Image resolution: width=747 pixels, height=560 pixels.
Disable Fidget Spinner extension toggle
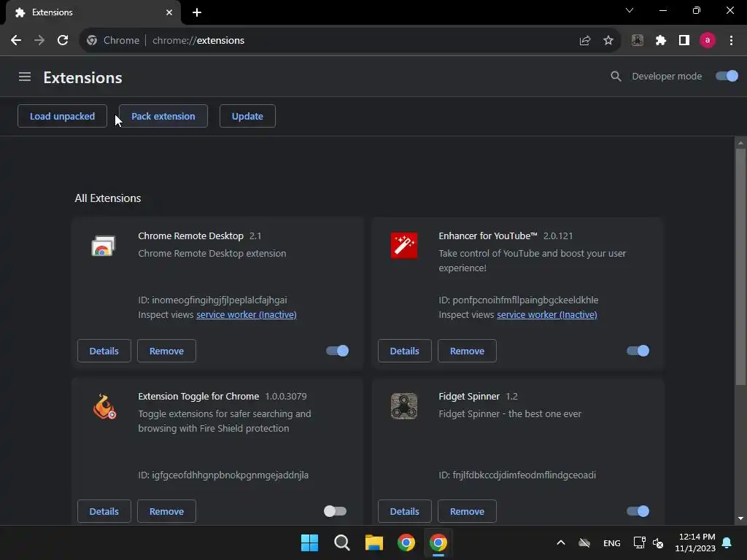638,511
